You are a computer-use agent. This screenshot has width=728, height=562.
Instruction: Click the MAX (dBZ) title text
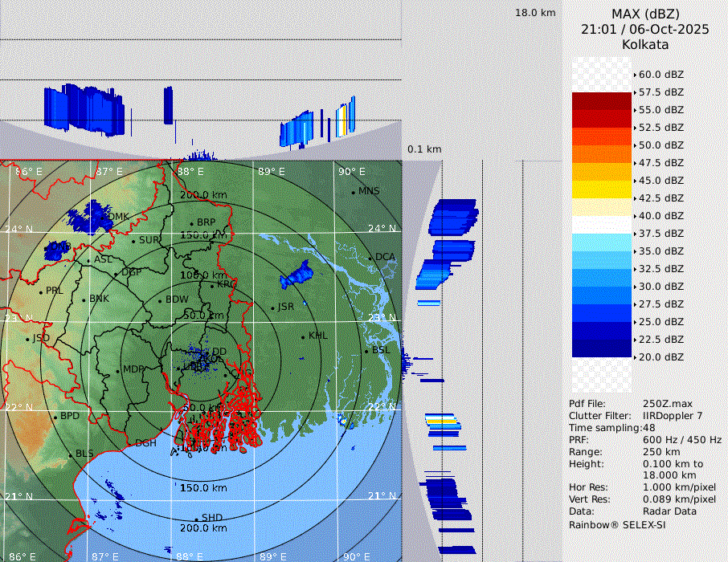pos(645,14)
